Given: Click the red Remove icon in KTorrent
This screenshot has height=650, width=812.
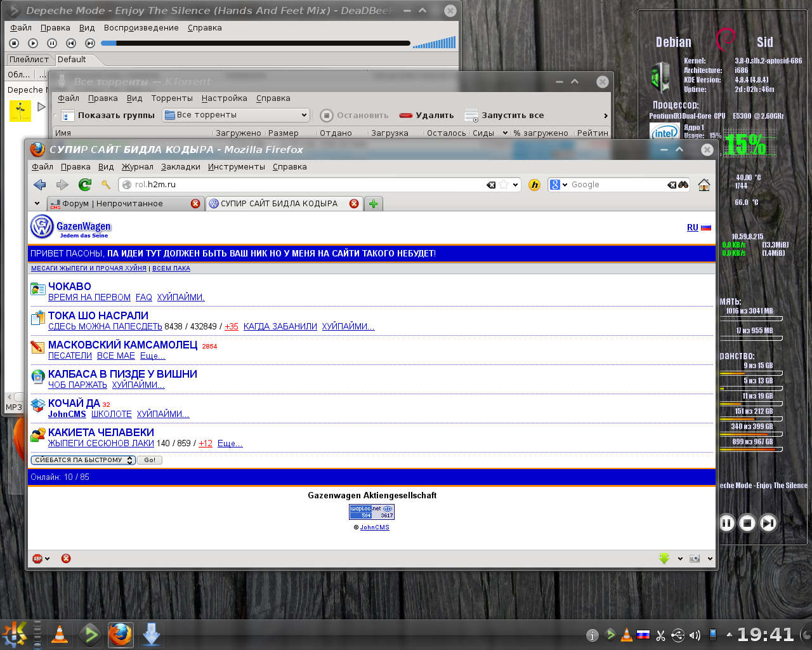Looking at the screenshot, I should [406, 116].
